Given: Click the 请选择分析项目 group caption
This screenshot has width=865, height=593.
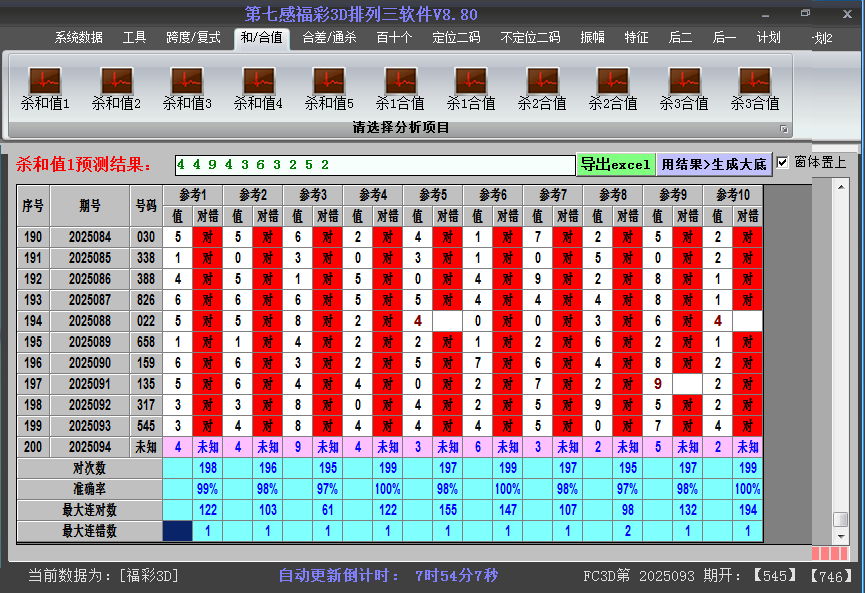Looking at the screenshot, I should 401,128.
